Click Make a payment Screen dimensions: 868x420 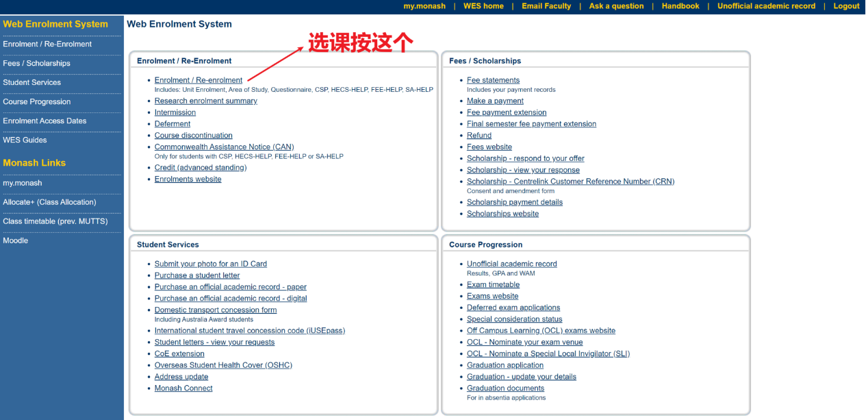click(494, 100)
